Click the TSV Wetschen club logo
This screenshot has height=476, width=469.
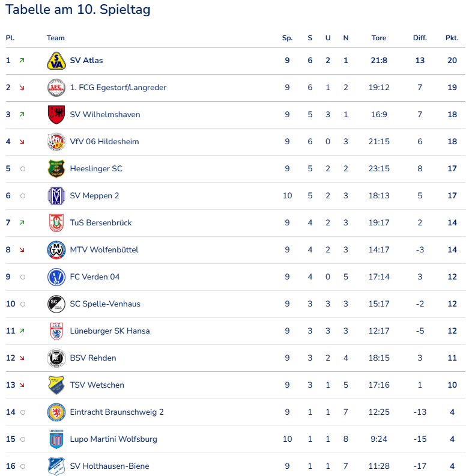pyautogui.click(x=56, y=385)
